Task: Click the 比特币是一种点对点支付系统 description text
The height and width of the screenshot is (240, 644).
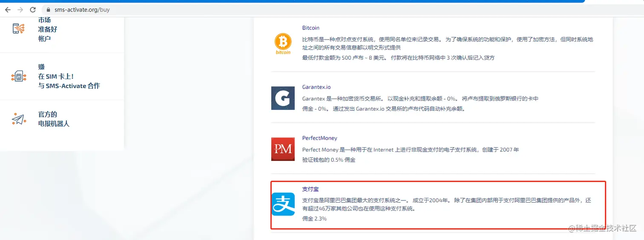Action: 448,43
